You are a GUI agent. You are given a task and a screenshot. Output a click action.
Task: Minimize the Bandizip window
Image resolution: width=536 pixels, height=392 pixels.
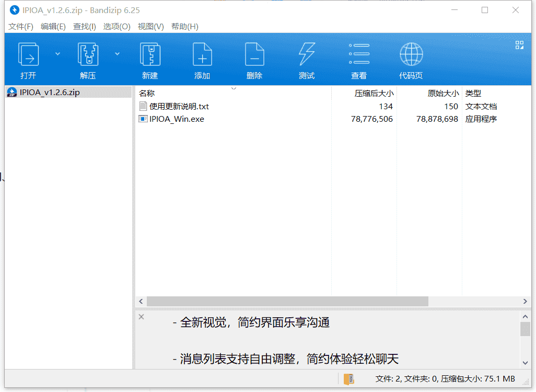(x=455, y=10)
